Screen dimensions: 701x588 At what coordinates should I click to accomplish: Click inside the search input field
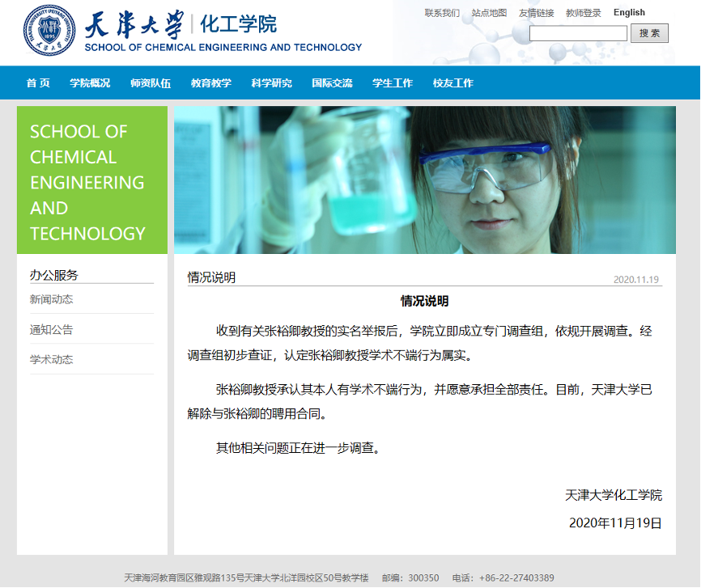(577, 33)
